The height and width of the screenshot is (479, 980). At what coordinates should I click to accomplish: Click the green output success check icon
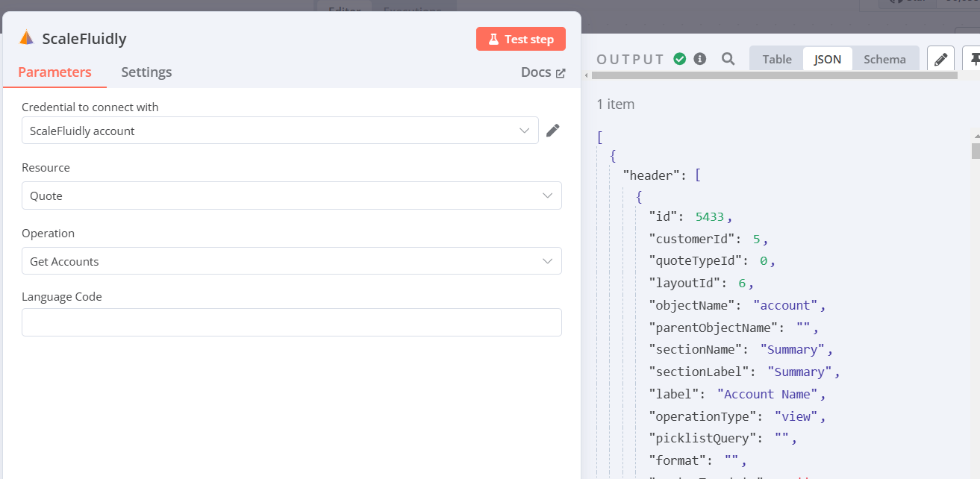coord(680,59)
